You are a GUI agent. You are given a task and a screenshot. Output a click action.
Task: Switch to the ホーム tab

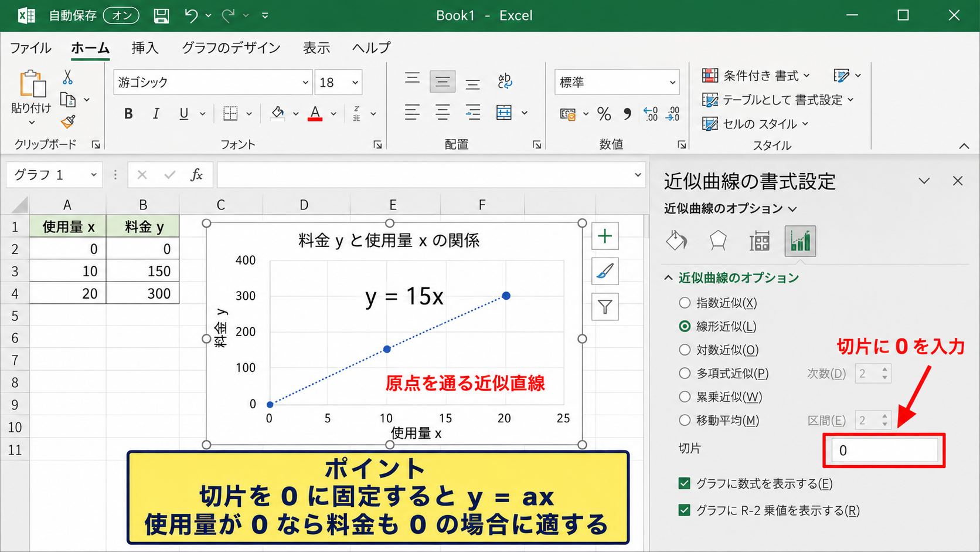(90, 48)
